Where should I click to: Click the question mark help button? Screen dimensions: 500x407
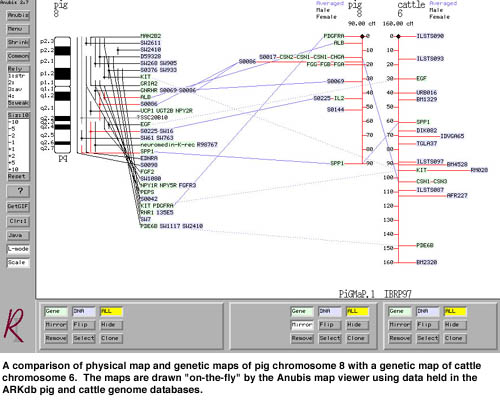pyautogui.click(x=18, y=191)
